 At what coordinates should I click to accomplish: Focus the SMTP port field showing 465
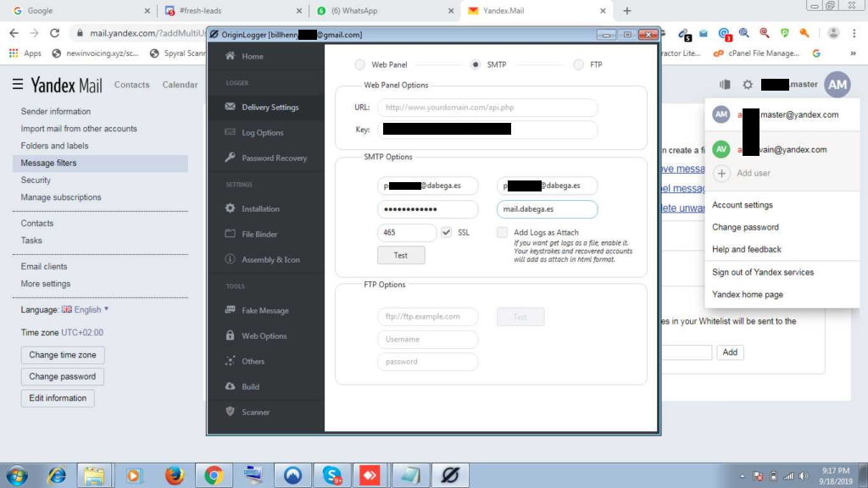click(x=407, y=232)
